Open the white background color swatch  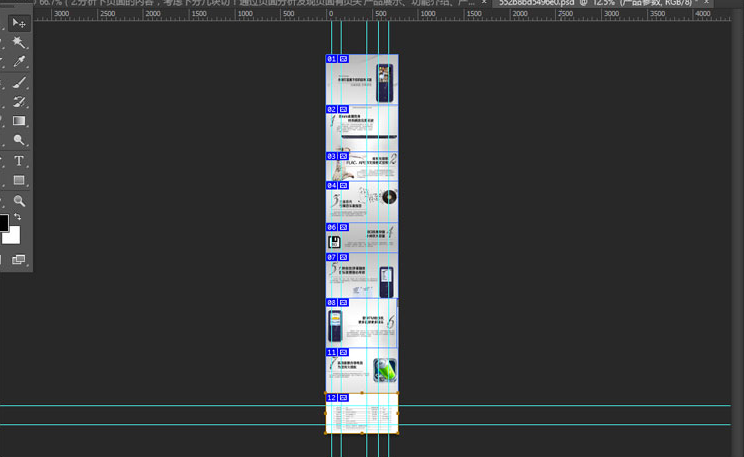tap(12, 236)
